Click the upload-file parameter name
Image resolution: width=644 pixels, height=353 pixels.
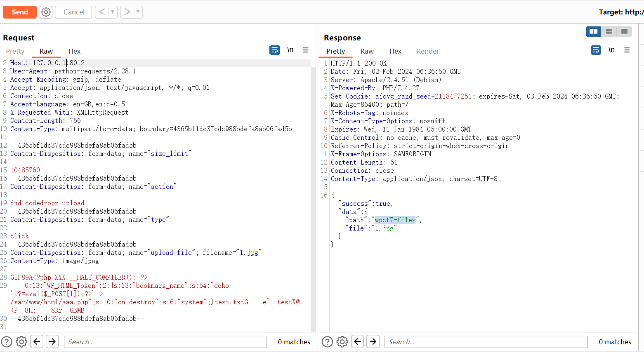point(171,252)
